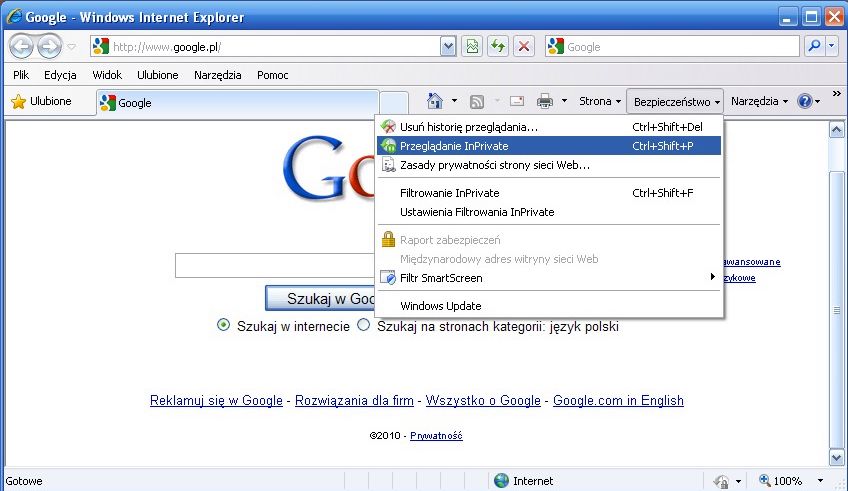Screen dimensions: 848x491
Task: Select Przeglądanie InPrivate menu item
Action: pyautogui.click(x=549, y=145)
